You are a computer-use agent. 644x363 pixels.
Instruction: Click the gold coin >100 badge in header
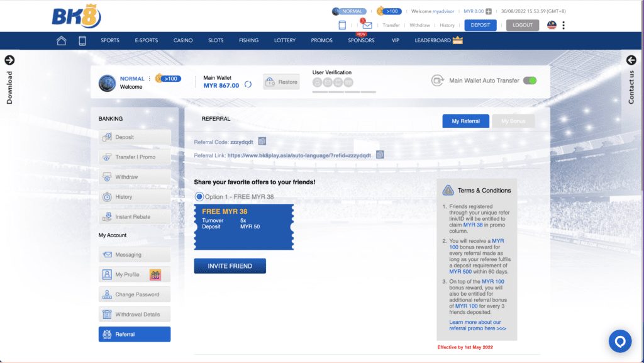tap(389, 11)
